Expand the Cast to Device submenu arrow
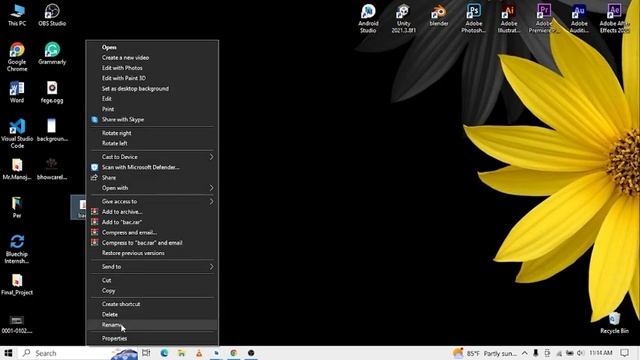640x360 pixels. pos(211,157)
